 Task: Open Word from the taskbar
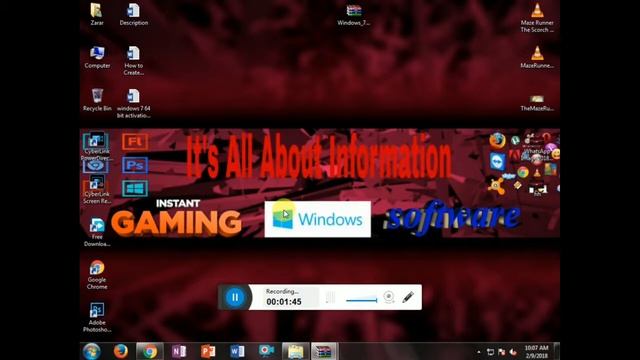(237, 351)
